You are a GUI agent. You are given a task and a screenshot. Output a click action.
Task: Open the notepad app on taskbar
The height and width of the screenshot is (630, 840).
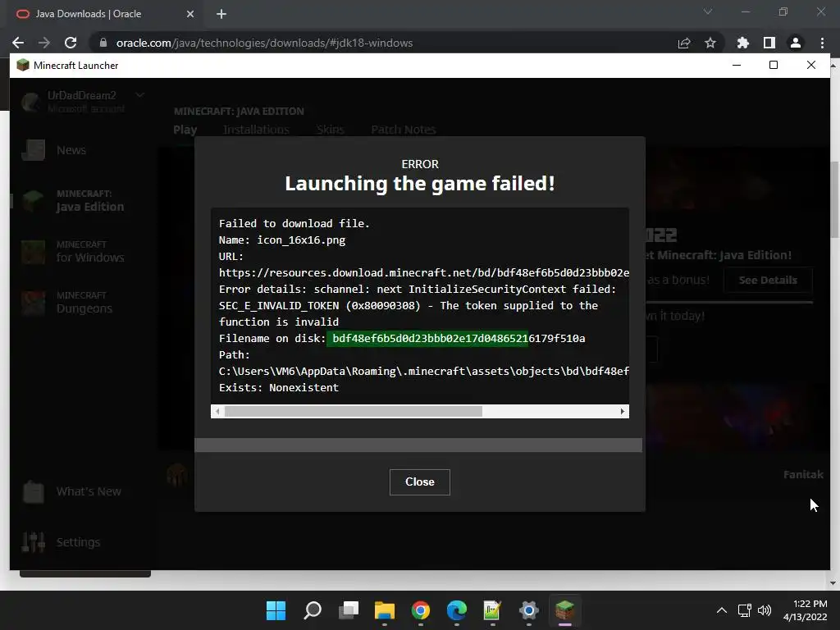point(492,610)
